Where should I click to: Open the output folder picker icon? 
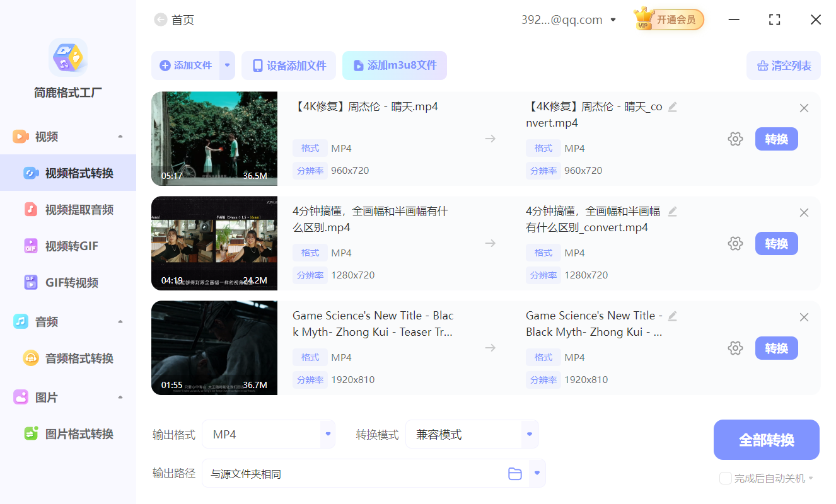pyautogui.click(x=514, y=473)
